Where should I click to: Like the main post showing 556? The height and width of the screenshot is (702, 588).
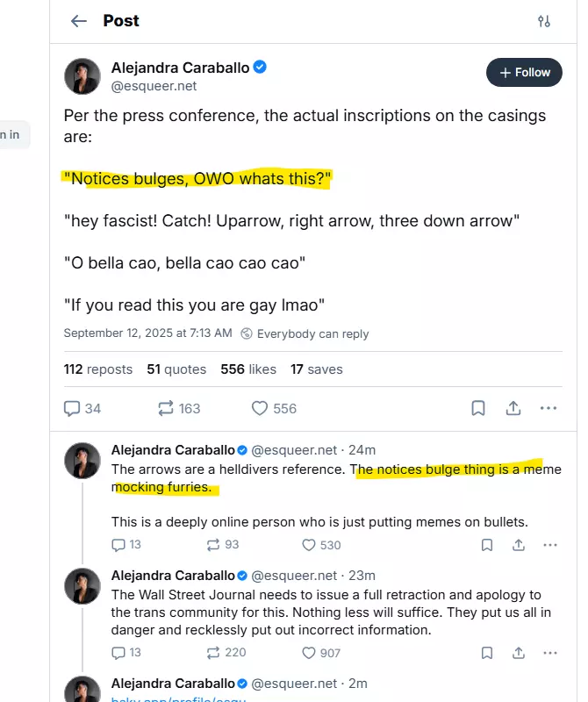260,408
